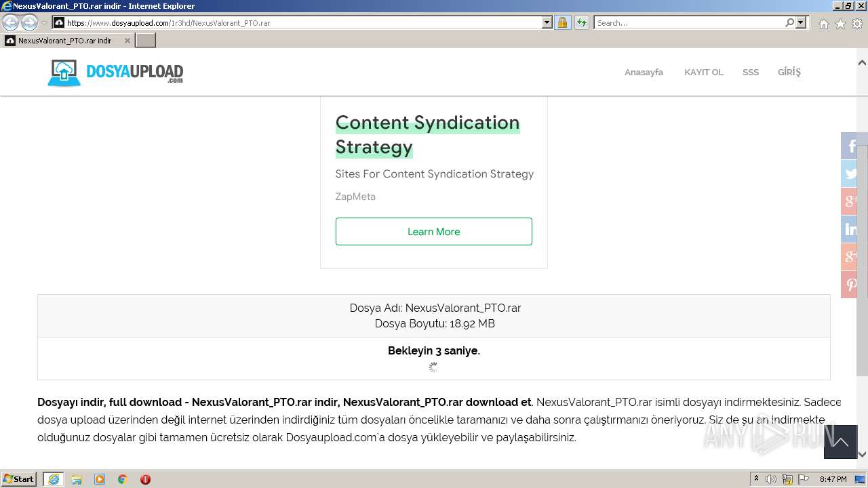This screenshot has width=868, height=488.
Task: Open the recent pages dropdown arrow
Action: tap(44, 23)
